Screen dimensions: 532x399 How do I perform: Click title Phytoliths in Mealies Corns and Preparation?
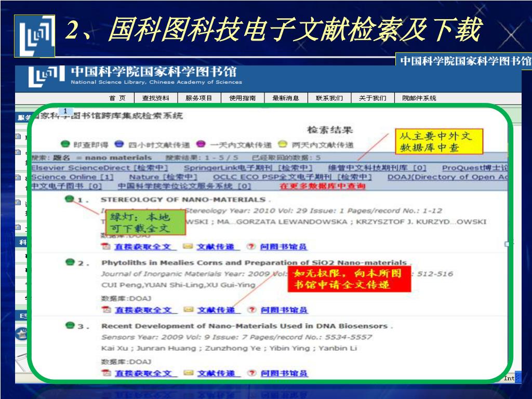click(x=254, y=262)
